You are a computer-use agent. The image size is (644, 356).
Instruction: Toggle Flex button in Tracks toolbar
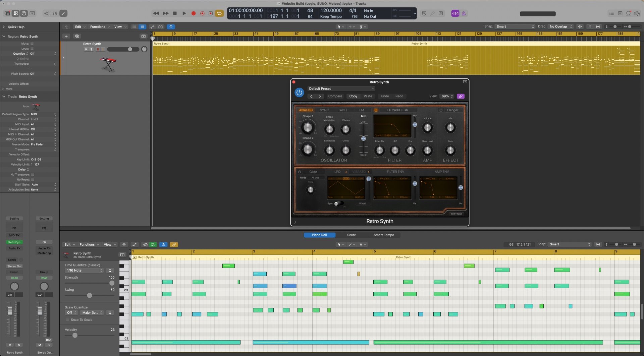(161, 27)
